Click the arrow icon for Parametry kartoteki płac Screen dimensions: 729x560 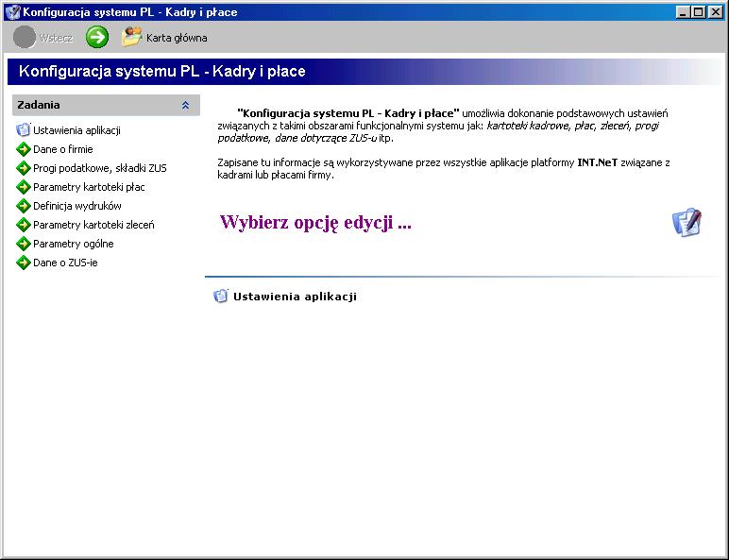24,187
